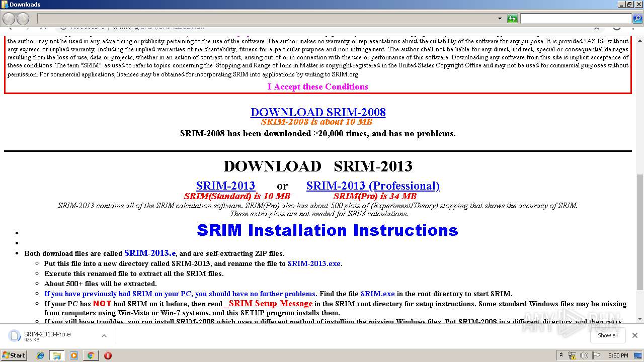644x362 pixels.
Task: Open the Windows Start menu
Action: coord(14,355)
